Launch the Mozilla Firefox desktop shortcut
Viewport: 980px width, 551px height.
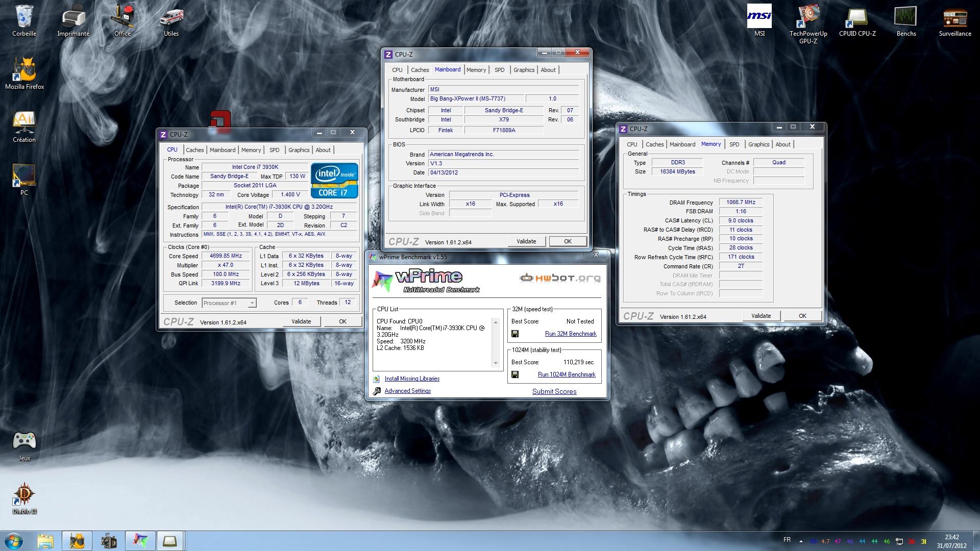point(24,73)
